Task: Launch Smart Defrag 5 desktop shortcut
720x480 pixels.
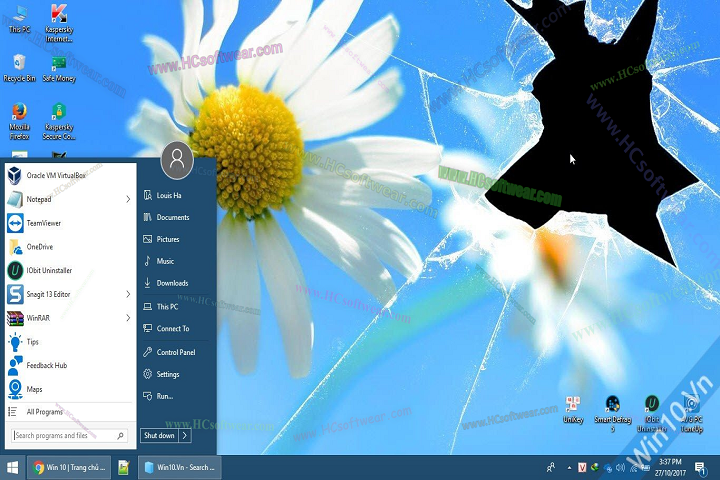Action: pos(613,413)
